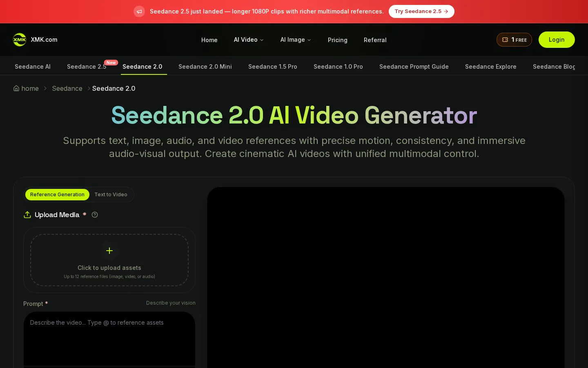
Task: Open Seedance Explore tab
Action: [491, 67]
